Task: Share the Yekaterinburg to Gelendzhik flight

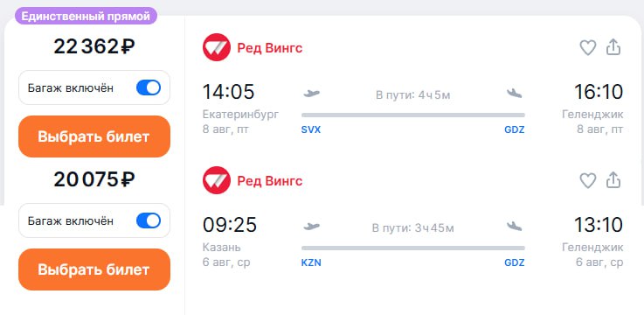Action: 613,47
